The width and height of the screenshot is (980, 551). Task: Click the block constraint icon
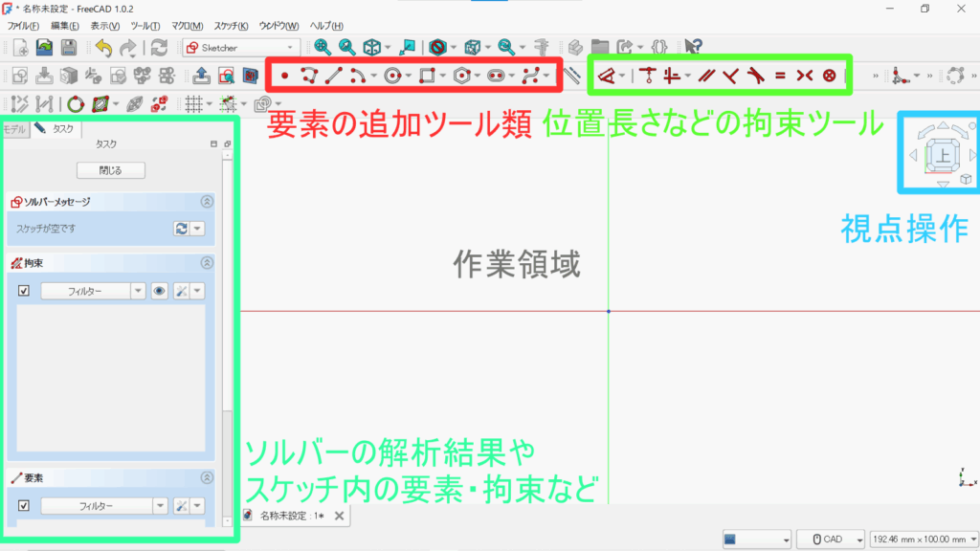(830, 76)
